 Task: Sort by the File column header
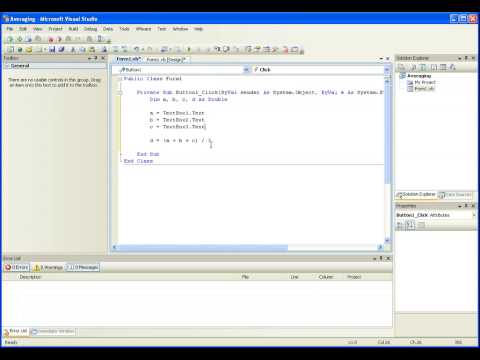tap(245, 277)
